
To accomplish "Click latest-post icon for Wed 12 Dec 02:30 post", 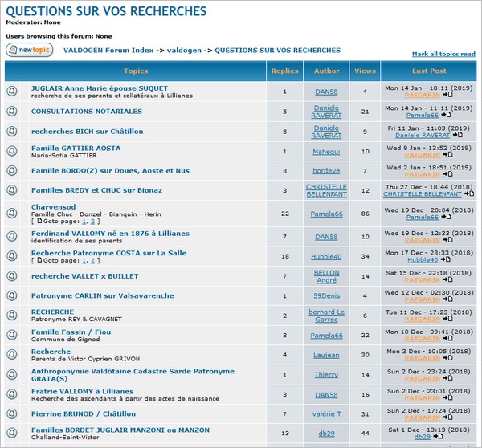I will coord(447,299).
